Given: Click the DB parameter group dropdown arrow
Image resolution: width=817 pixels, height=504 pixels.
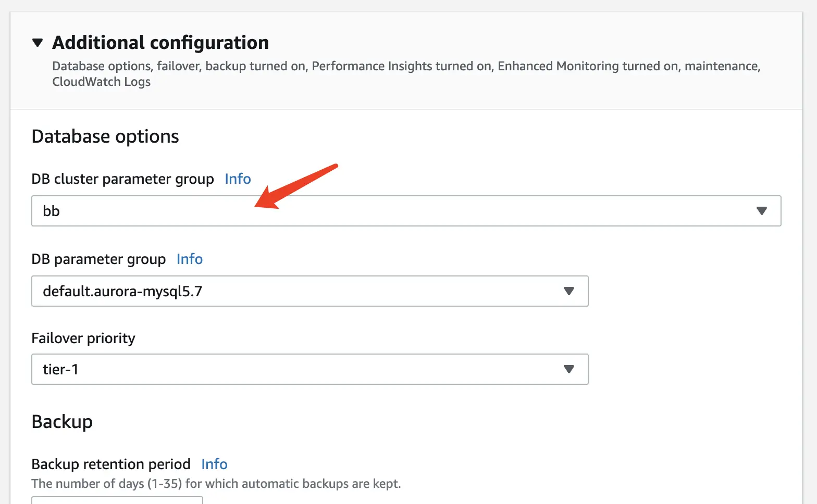Looking at the screenshot, I should pyautogui.click(x=568, y=291).
